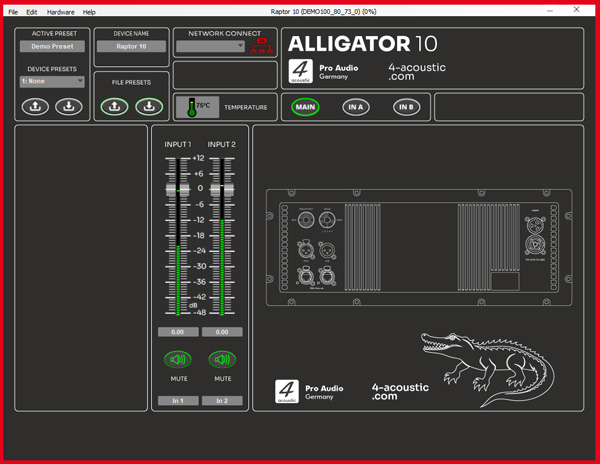The height and width of the screenshot is (464, 600).
Task: Click the file presets upload icon
Action: (114, 106)
